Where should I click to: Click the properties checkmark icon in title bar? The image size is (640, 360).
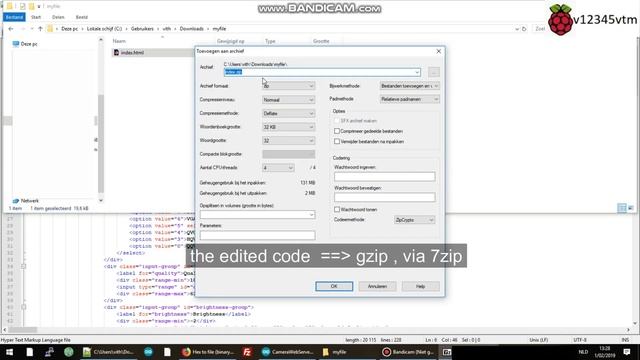(x=22, y=6)
